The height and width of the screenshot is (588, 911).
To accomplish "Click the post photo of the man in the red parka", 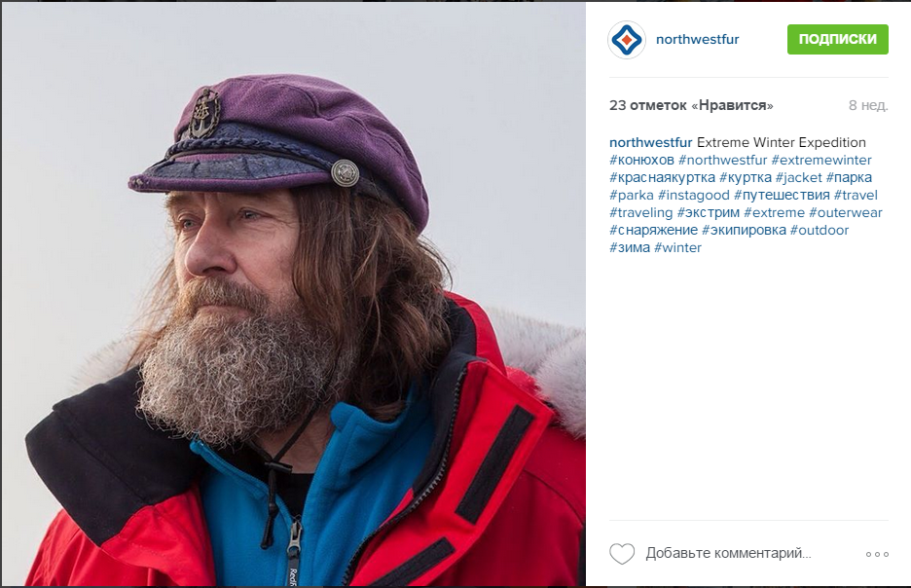I will [x=293, y=294].
